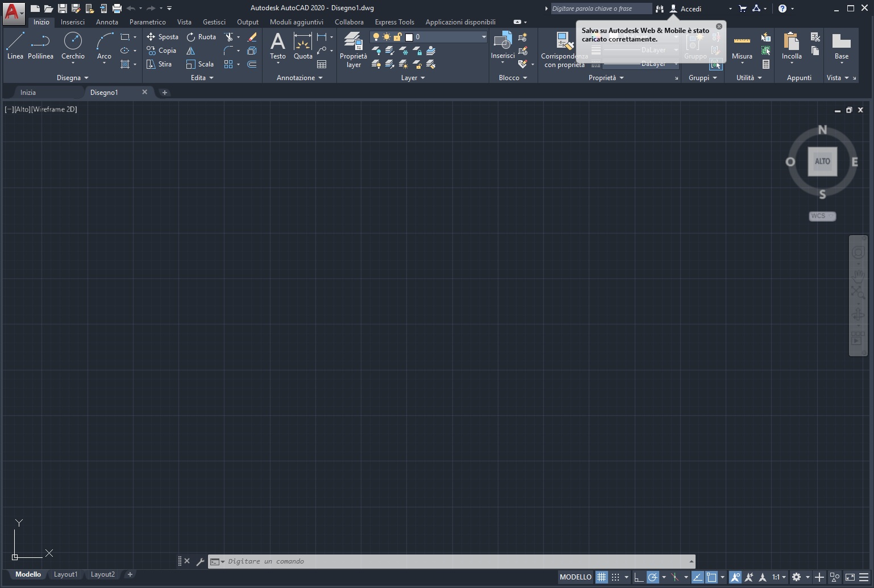Toggle snap mode in status bar
874x588 pixels.
615,577
